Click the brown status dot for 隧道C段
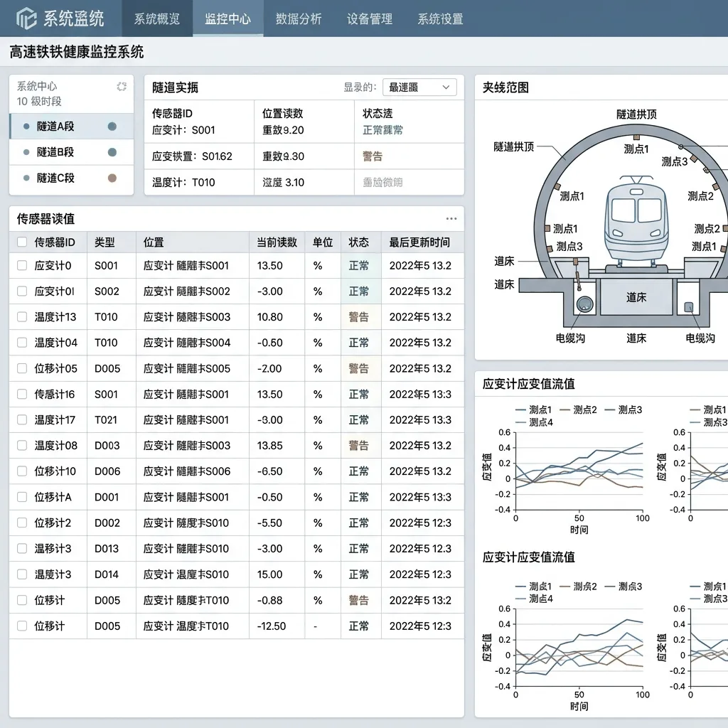Viewport: 728px width, 728px height. click(x=112, y=178)
